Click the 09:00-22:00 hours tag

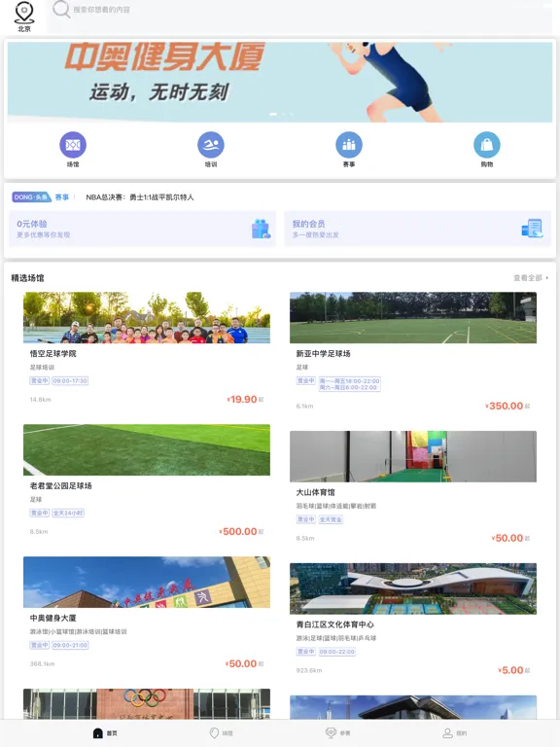[x=336, y=653]
